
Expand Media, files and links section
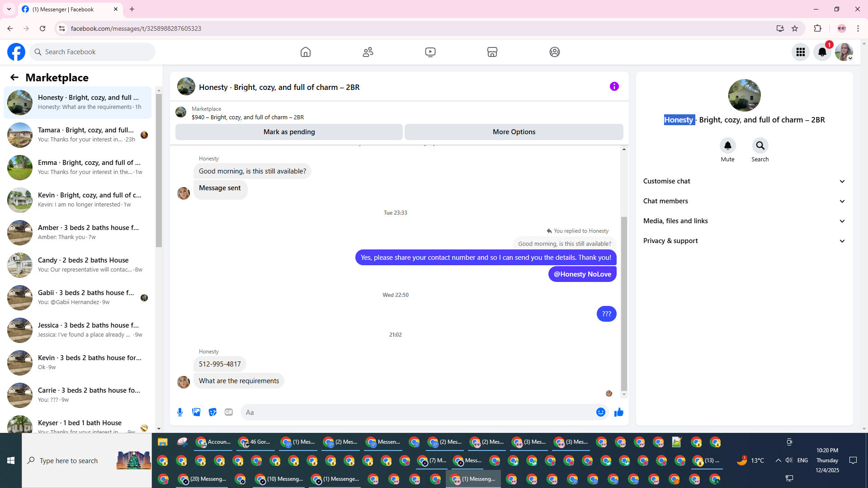point(744,221)
